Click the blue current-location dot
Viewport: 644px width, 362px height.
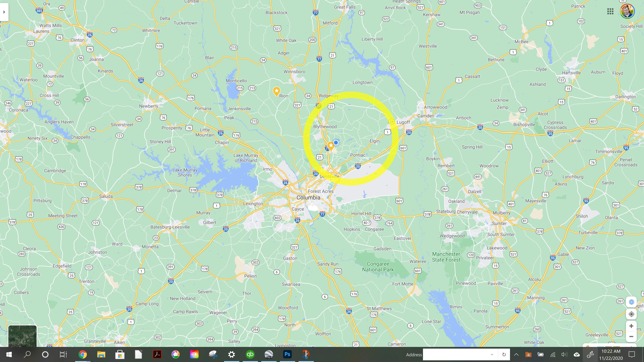pos(336,142)
